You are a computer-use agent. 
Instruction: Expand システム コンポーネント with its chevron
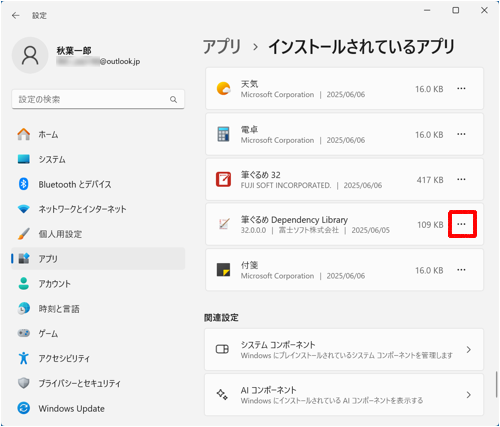coord(469,349)
